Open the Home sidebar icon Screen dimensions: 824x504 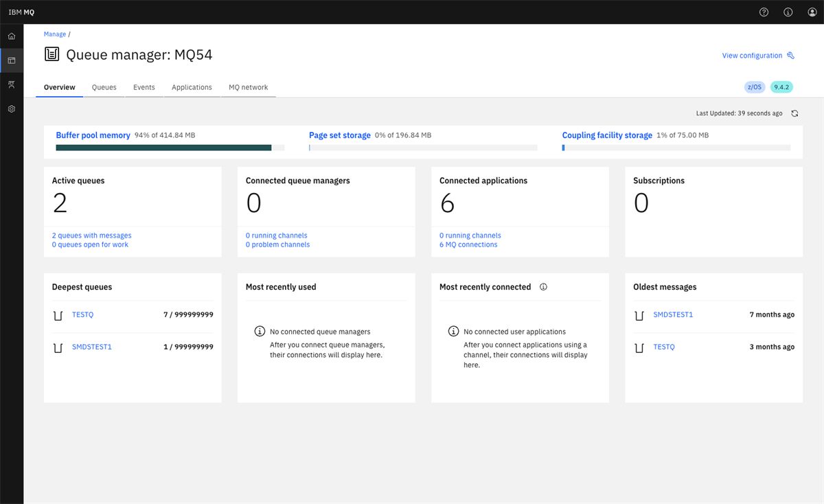click(x=12, y=36)
